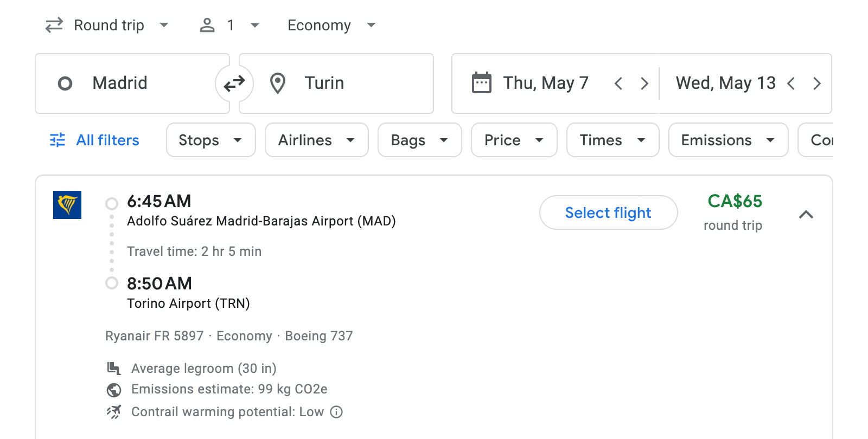Image resolution: width=868 pixels, height=439 pixels.
Task: Open the Bags filter menu
Action: [x=419, y=140]
